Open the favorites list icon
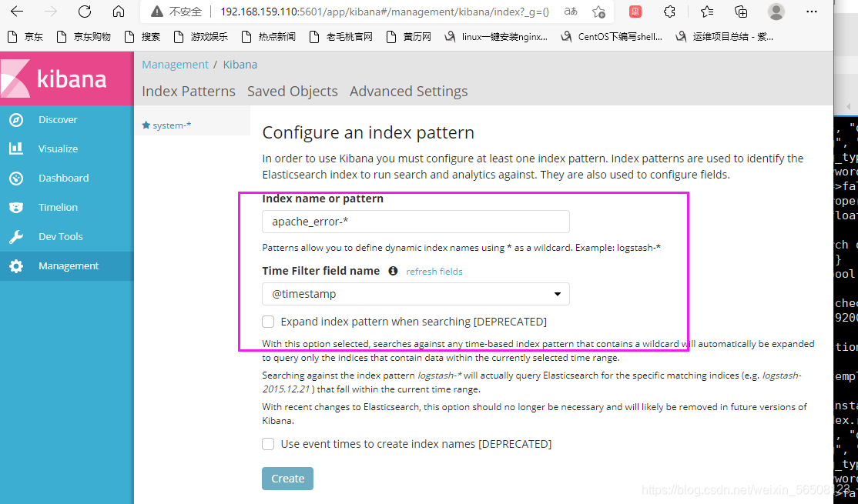 [707, 12]
